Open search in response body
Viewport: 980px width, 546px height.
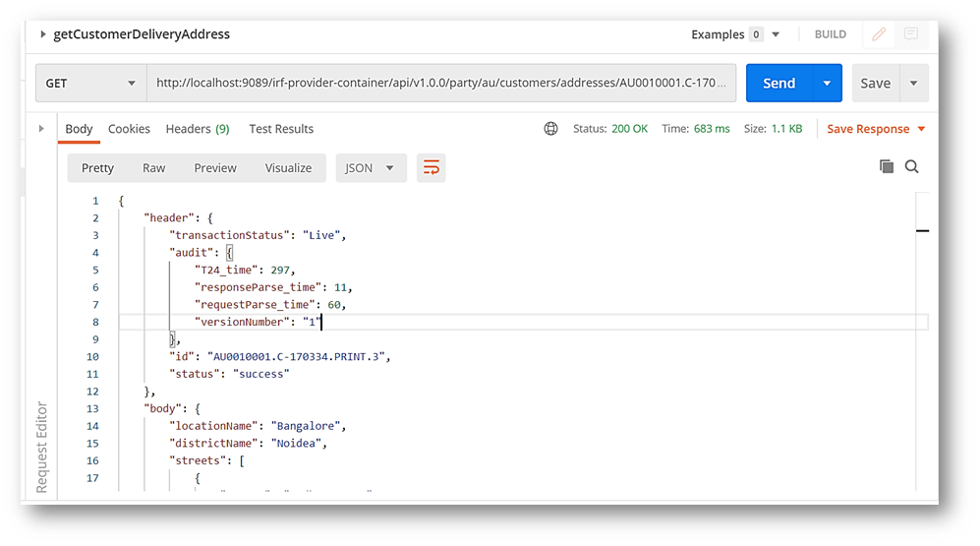pos(912,167)
